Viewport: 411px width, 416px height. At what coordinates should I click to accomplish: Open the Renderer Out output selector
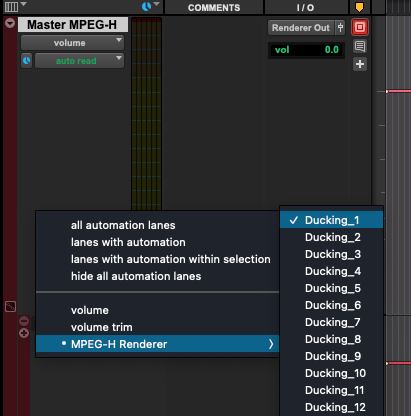[301, 28]
